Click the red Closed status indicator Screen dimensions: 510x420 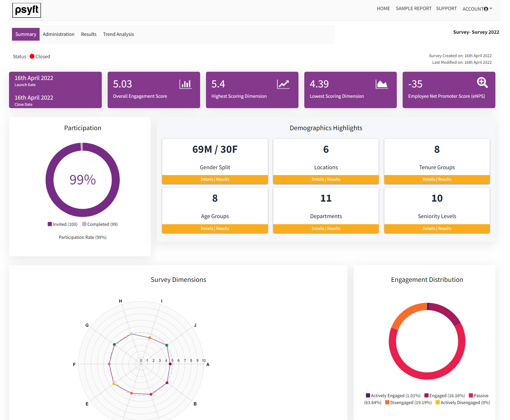32,56
